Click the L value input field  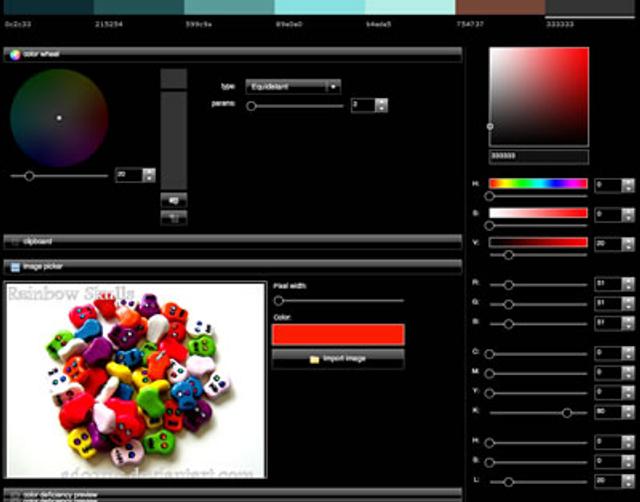pos(608,481)
